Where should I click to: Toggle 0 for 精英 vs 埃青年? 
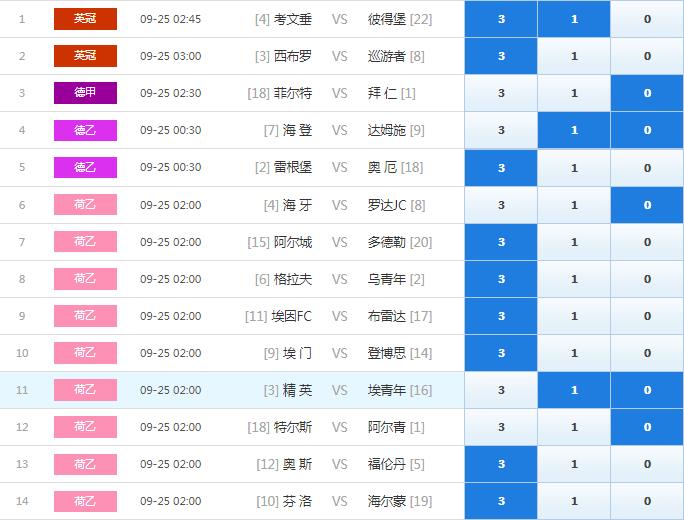point(647,390)
